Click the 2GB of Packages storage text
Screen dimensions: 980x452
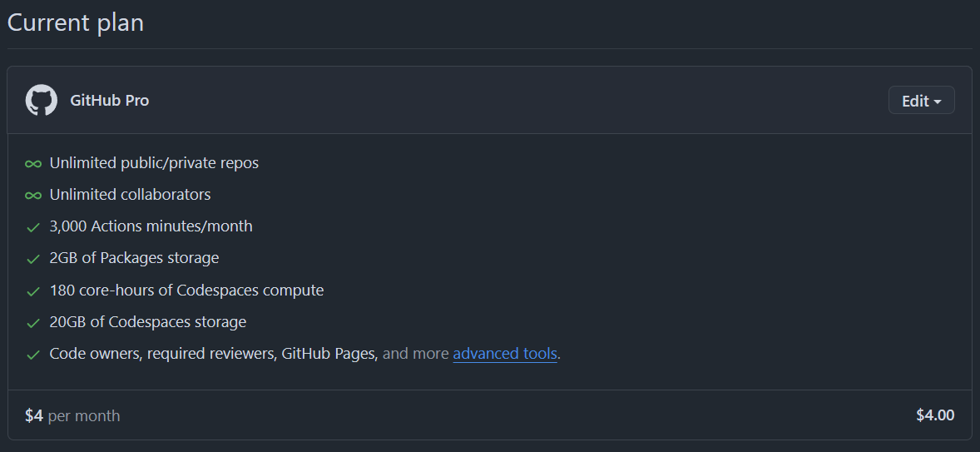click(134, 258)
